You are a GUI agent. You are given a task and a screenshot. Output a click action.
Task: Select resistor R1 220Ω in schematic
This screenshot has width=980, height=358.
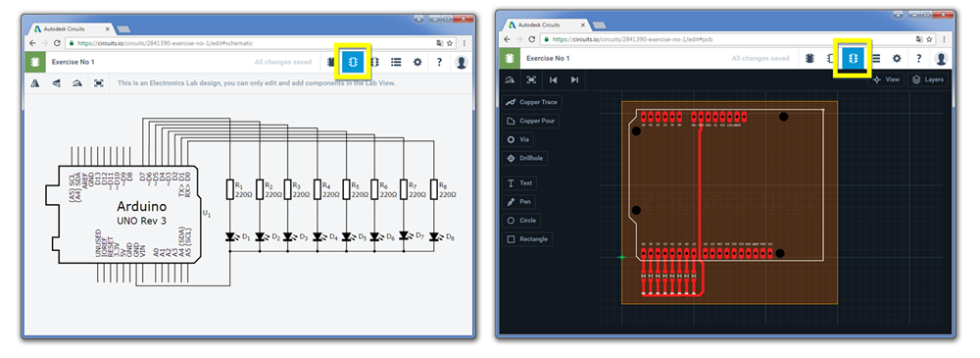point(230,189)
